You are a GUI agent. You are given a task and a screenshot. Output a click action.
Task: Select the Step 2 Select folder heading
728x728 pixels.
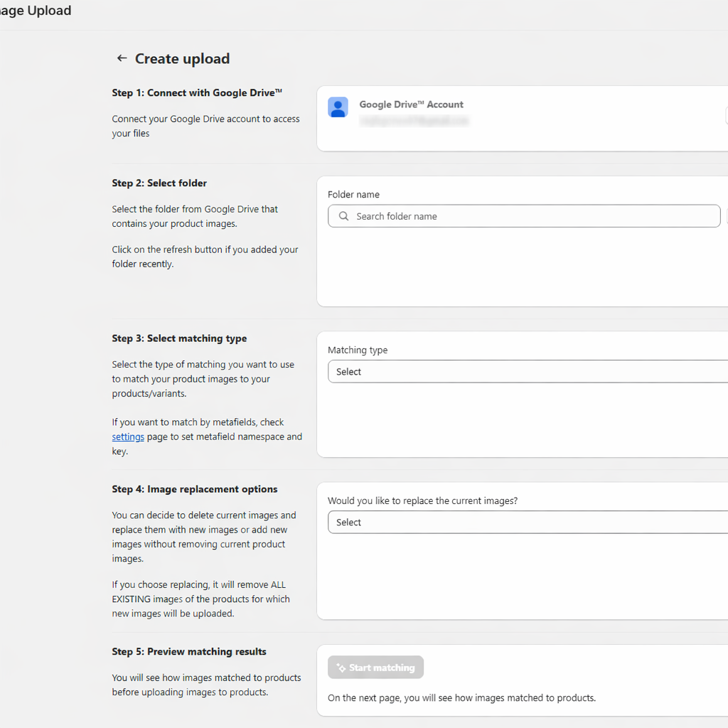coord(159,183)
